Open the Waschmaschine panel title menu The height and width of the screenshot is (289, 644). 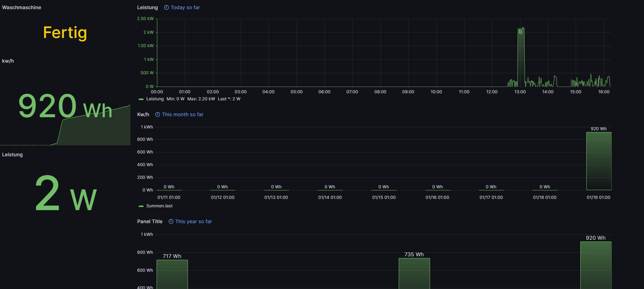pyautogui.click(x=21, y=7)
